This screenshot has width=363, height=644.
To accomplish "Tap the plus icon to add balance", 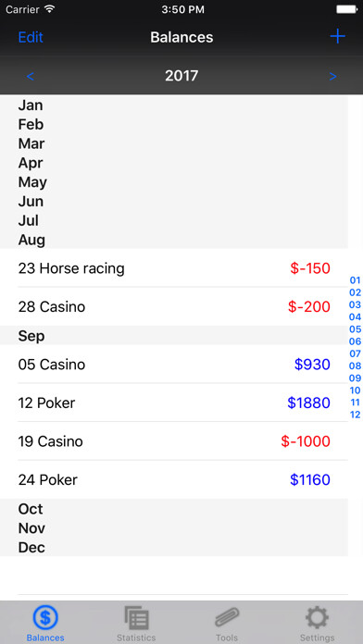I will pyautogui.click(x=337, y=37).
